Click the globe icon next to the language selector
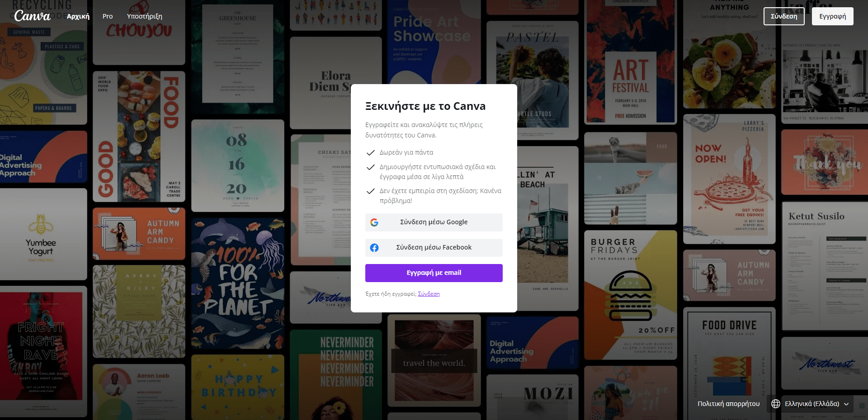The image size is (868, 420). click(x=776, y=404)
